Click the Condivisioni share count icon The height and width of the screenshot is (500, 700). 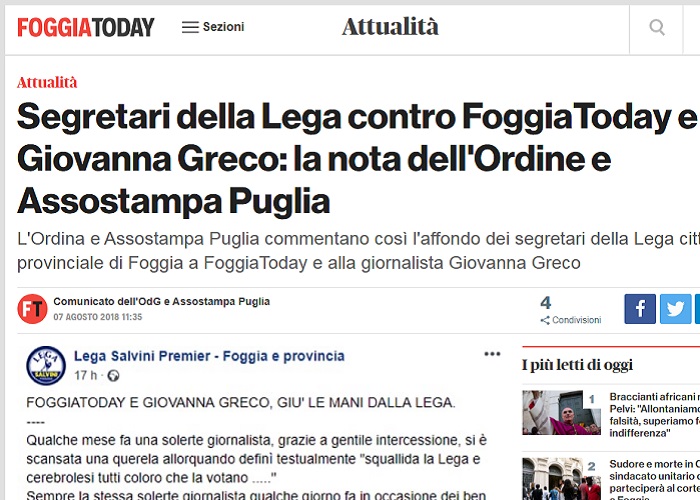pyautogui.click(x=545, y=320)
